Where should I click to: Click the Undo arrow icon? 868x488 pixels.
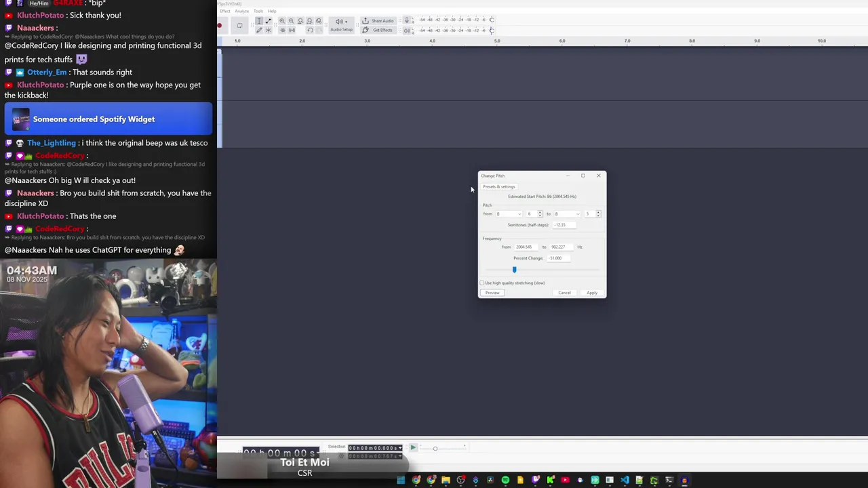click(x=310, y=30)
